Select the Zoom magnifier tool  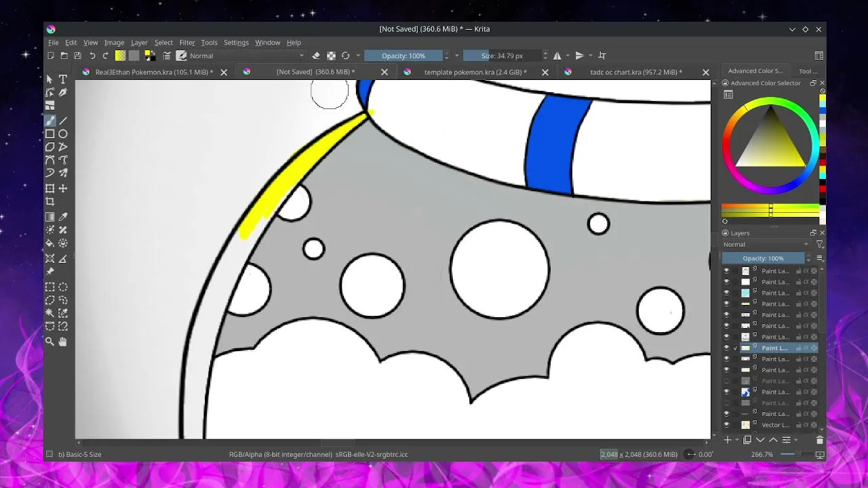click(50, 342)
